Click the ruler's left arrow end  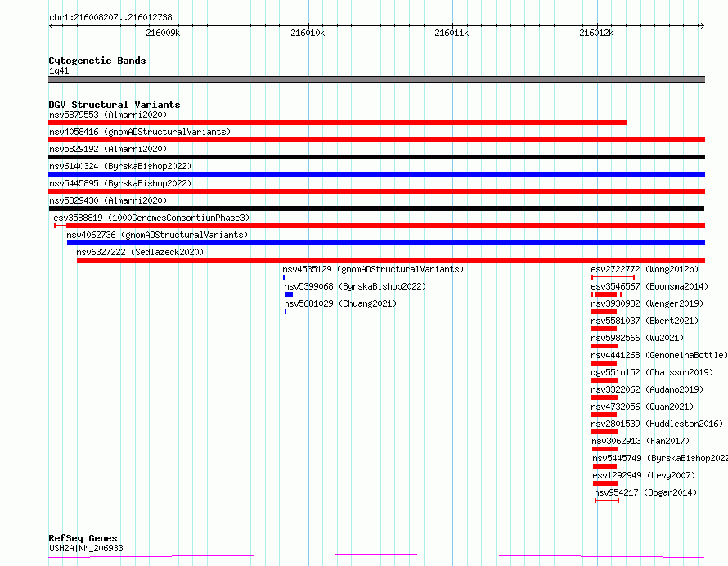coord(51,26)
